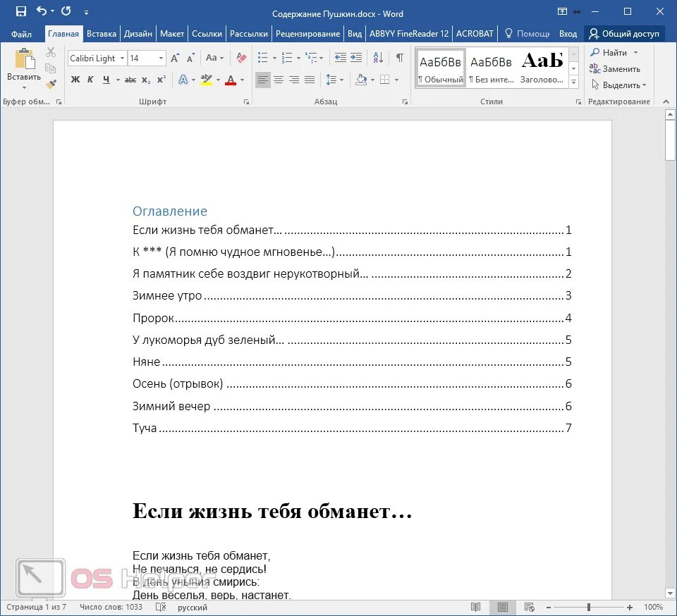Switch to Web Layout view
Viewport: 677px width, 616px height.
530,608
